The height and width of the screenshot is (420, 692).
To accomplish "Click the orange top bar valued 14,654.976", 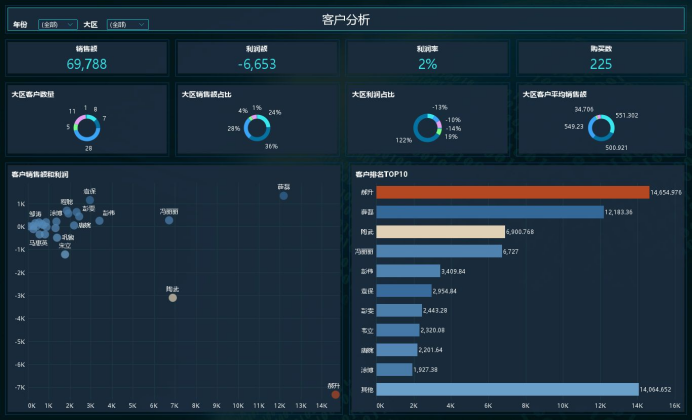I will click(512, 192).
